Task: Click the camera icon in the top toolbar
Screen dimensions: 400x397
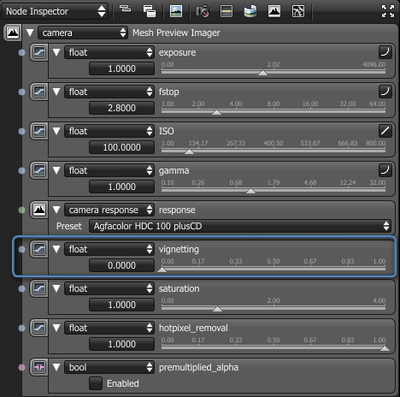Action: point(203,11)
